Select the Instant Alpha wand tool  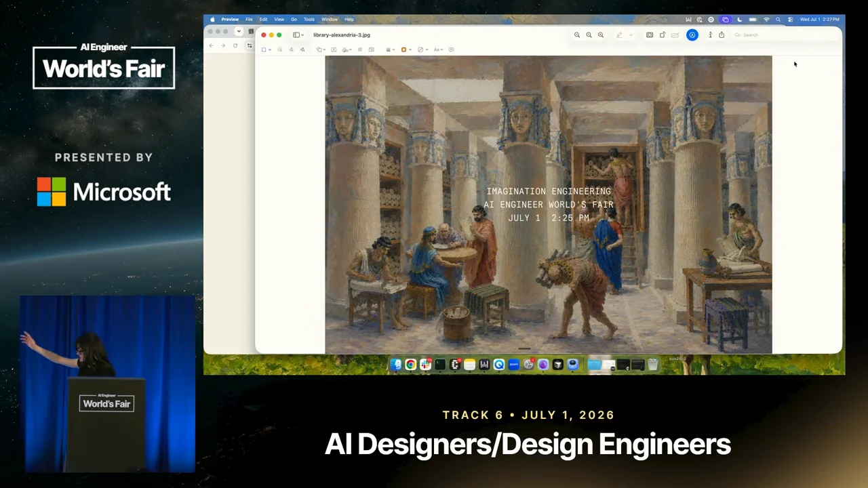[x=279, y=49]
